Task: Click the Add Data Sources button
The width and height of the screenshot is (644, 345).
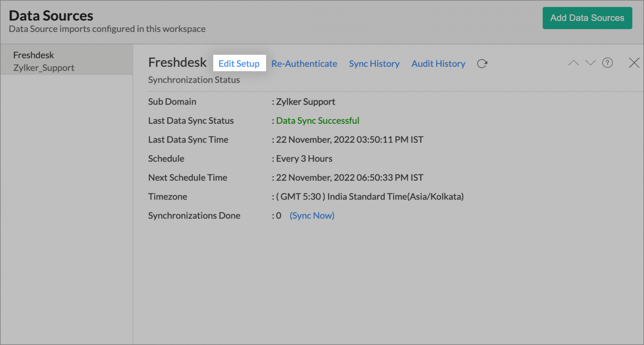Action: (587, 18)
